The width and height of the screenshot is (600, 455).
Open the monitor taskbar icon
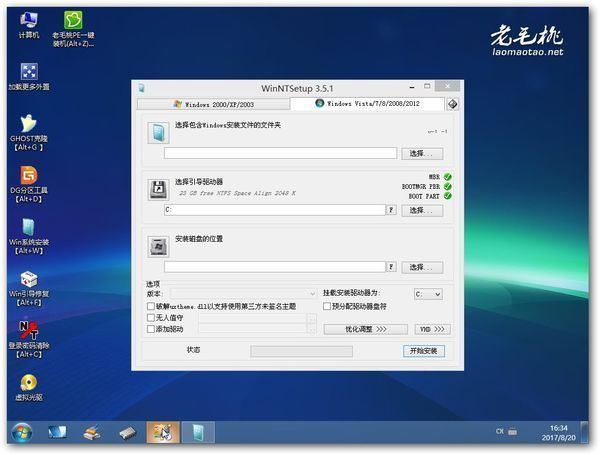point(57,433)
